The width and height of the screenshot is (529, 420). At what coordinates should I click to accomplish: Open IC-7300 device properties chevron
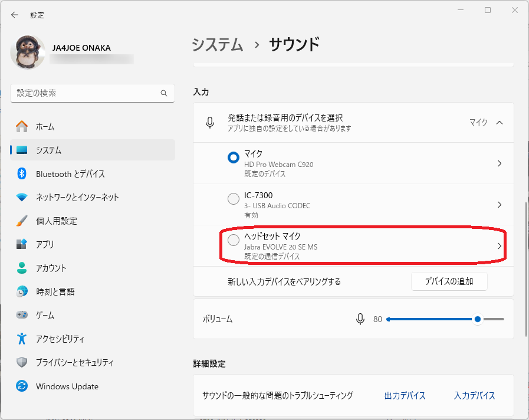(x=500, y=205)
